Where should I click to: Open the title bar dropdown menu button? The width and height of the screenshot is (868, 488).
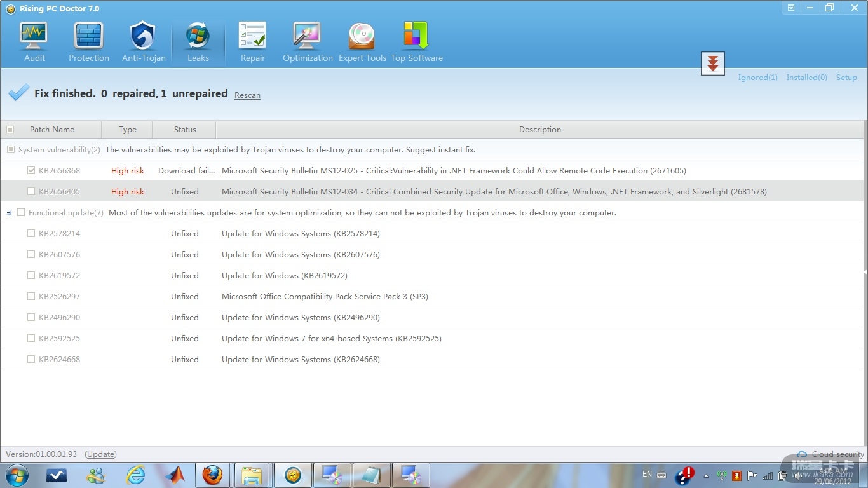791,8
